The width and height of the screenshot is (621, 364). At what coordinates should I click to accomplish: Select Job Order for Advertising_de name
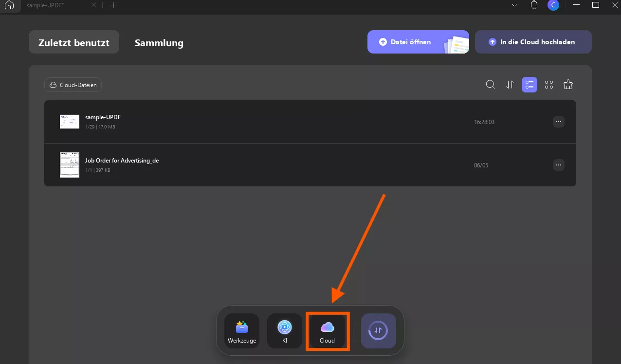point(122,161)
